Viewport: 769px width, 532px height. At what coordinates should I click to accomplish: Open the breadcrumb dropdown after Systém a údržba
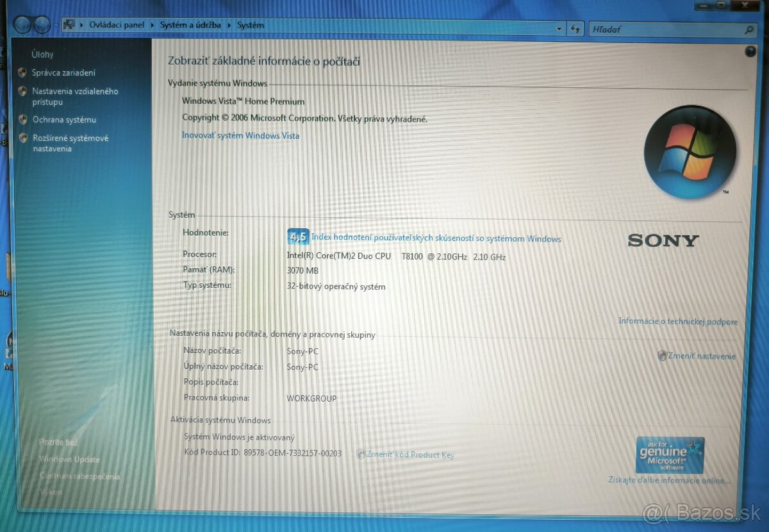[x=229, y=25]
